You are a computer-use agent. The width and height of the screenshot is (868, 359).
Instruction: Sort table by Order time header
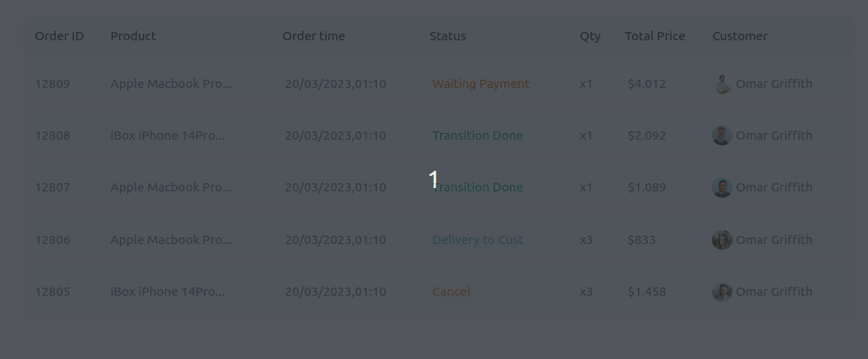click(314, 36)
